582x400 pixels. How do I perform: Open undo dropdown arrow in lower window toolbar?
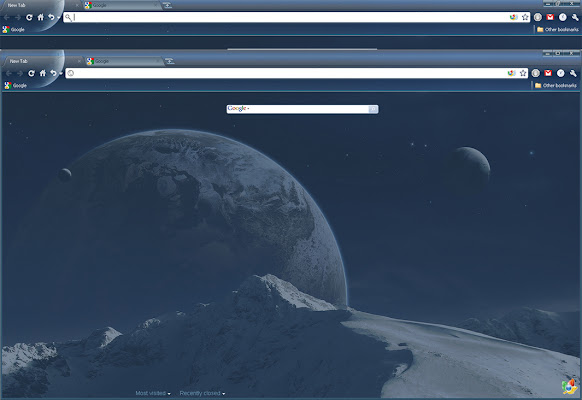[61, 74]
